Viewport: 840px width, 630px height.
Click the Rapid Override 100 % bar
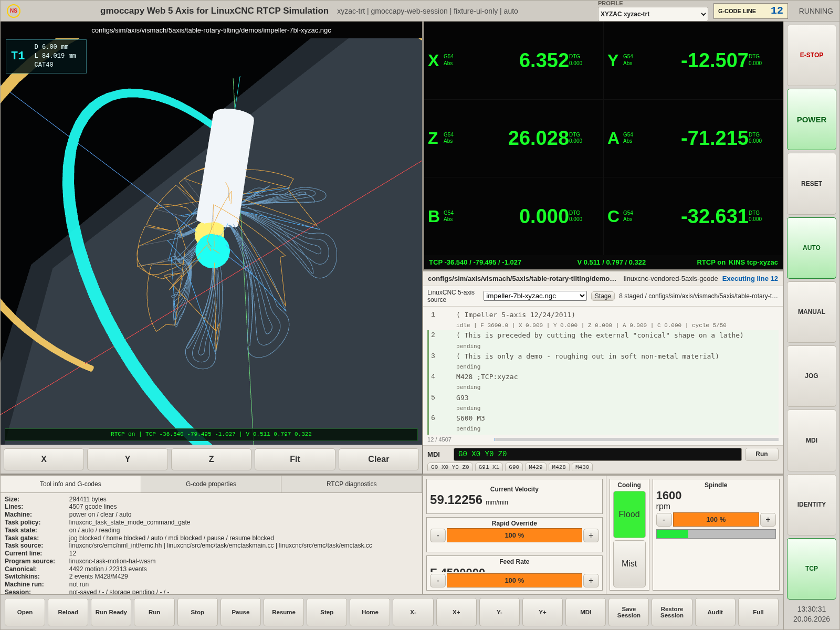pyautogui.click(x=514, y=535)
